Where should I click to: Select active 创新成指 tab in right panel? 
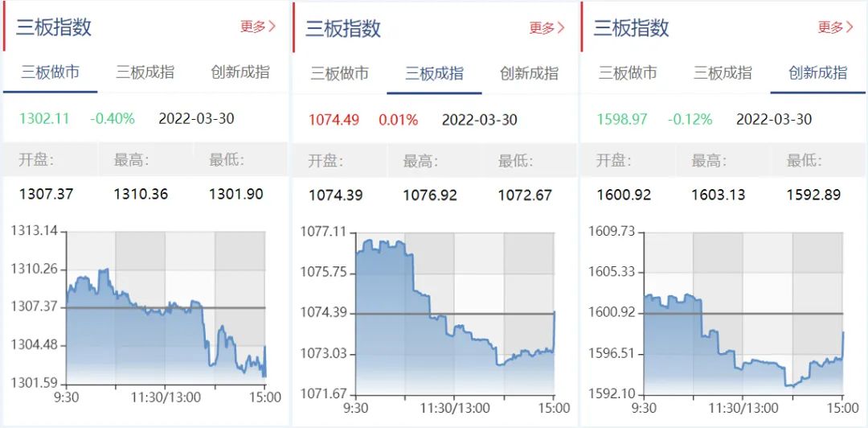817,72
